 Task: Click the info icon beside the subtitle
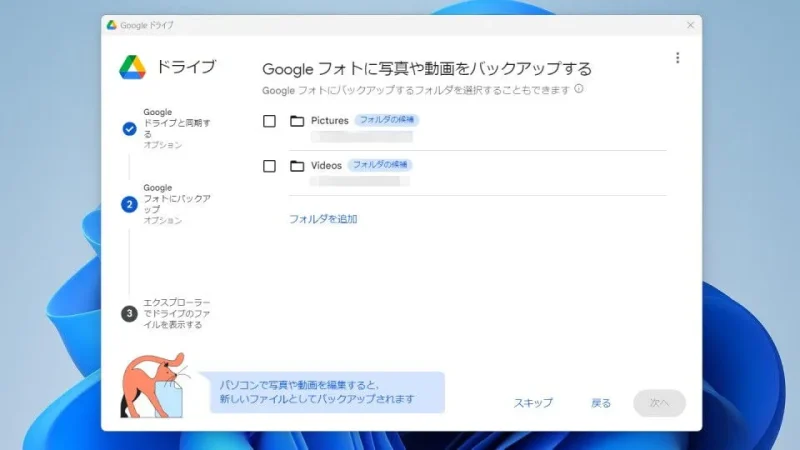(x=579, y=89)
